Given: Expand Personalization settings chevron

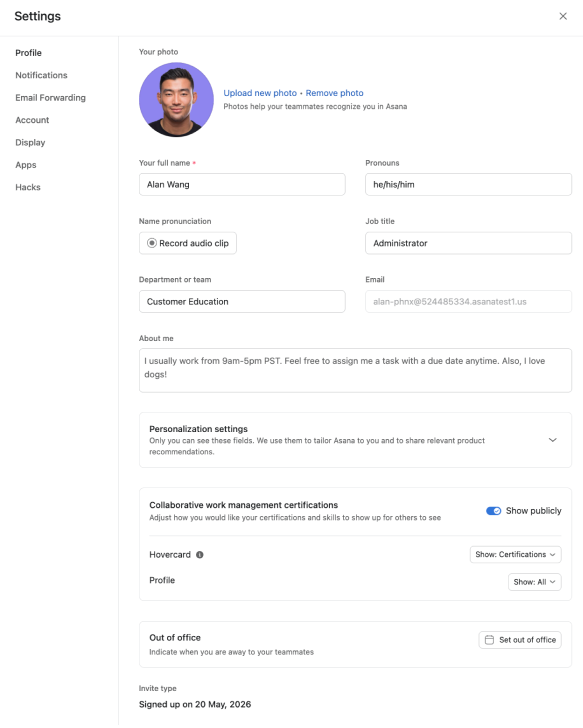Looking at the screenshot, I should (x=552, y=440).
